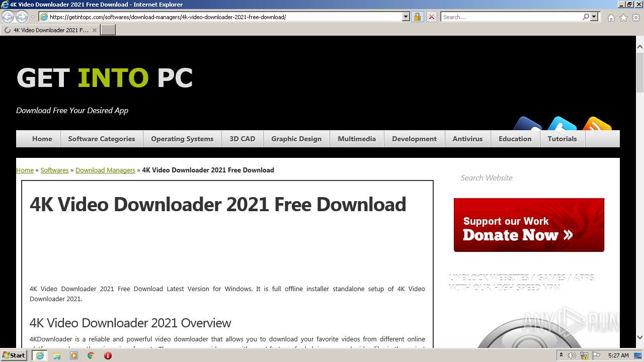Open the Graphic Design menu item
This screenshot has width=644, height=362.
(296, 139)
